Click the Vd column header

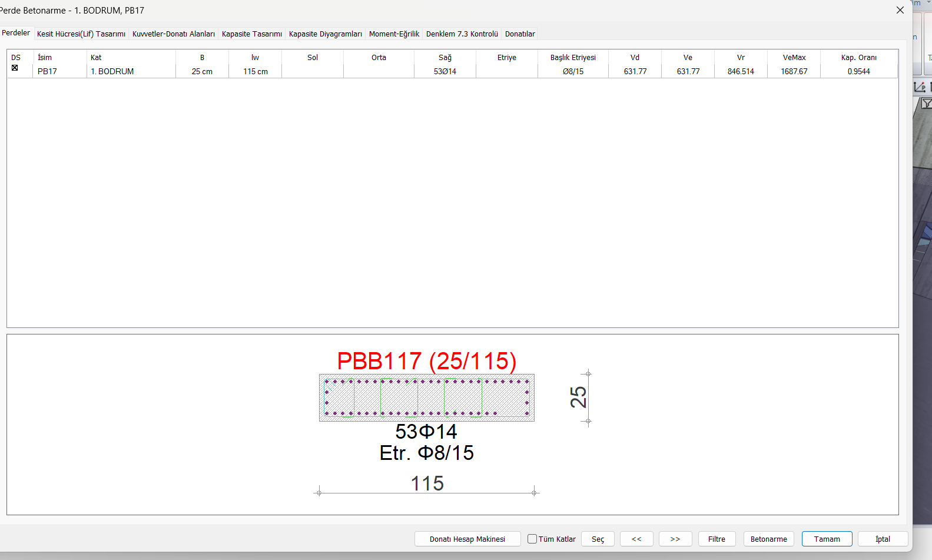[635, 57]
